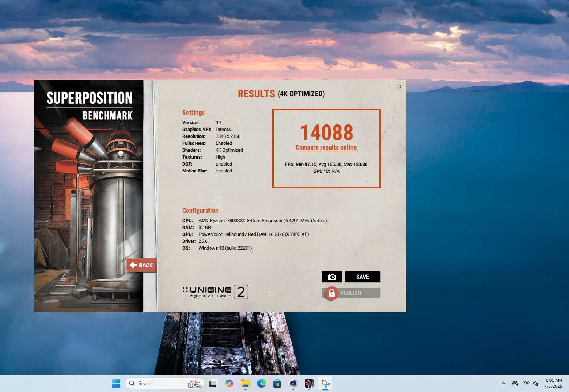Switch to Cinebench taskbar app
The image size is (569, 392).
[x=293, y=383]
